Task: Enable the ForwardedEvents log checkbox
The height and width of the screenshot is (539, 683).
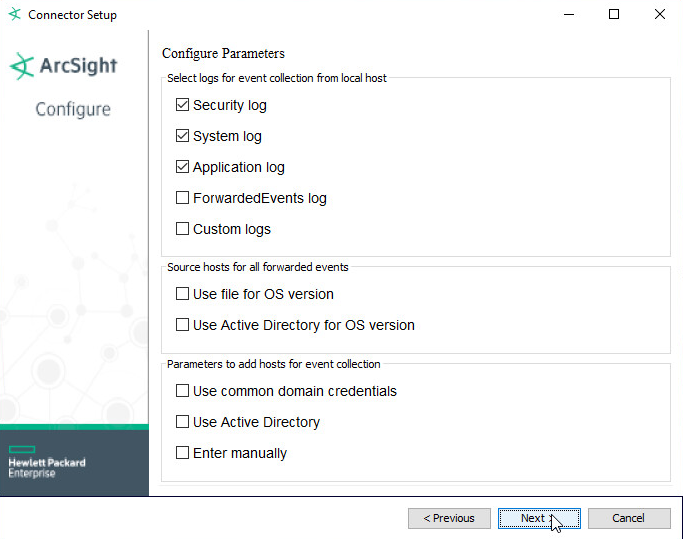Action: coord(182,198)
